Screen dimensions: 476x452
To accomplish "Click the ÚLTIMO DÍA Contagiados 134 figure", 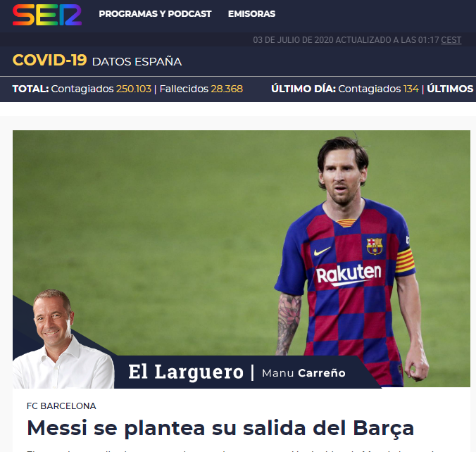I will point(378,89).
